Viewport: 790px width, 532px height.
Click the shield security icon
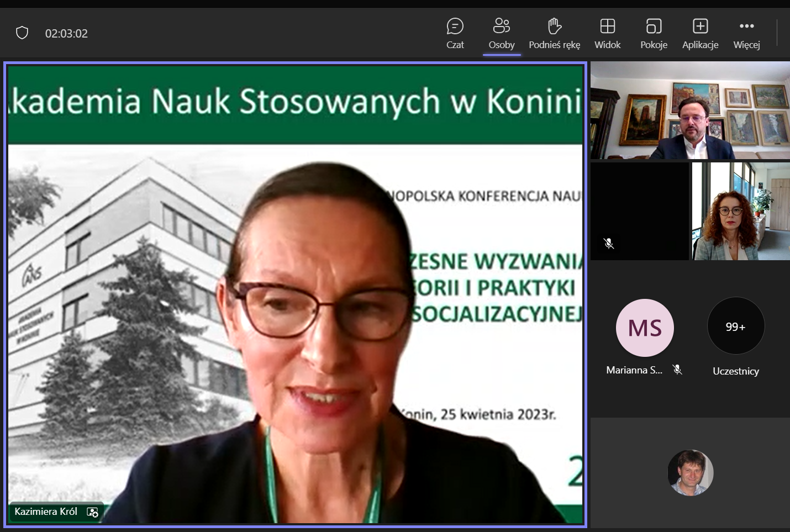[x=22, y=33]
